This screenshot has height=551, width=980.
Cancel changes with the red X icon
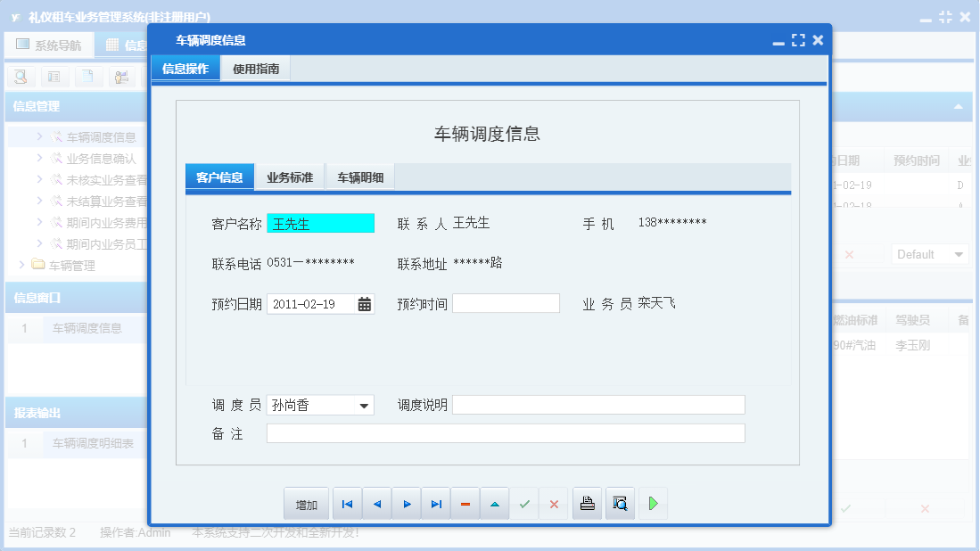[x=554, y=503]
